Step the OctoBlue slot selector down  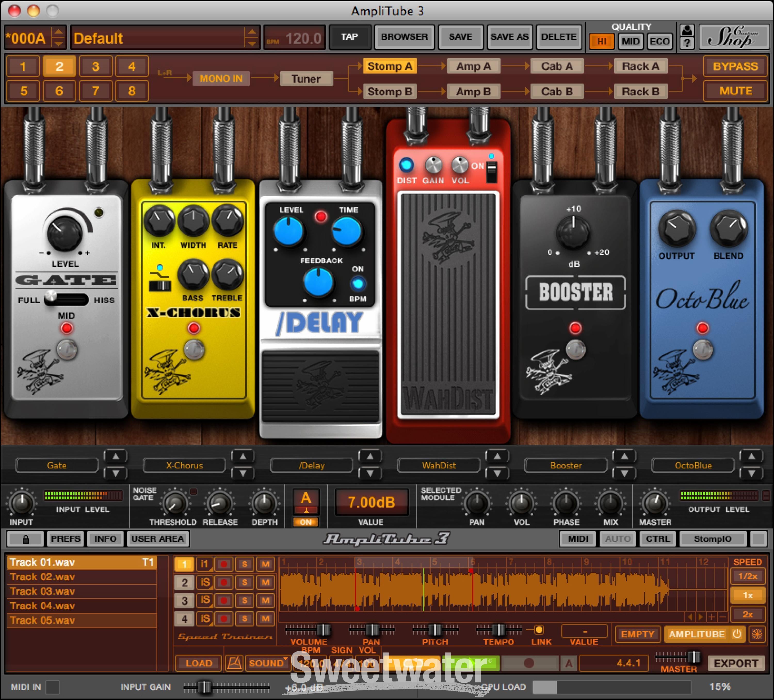point(751,473)
